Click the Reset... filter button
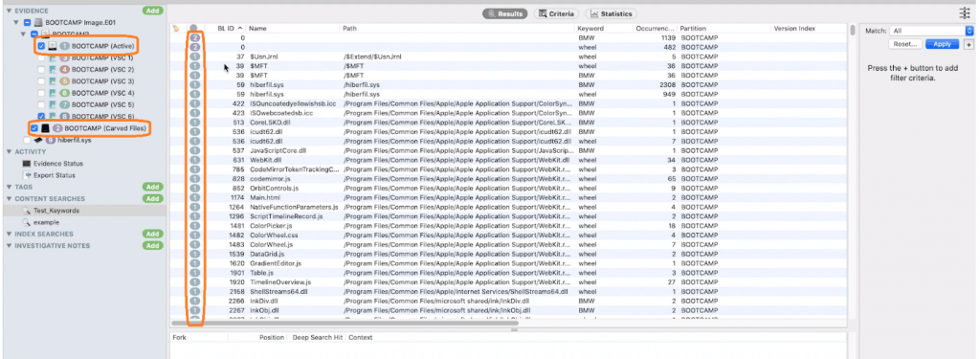Screen dimensions: 980x359 tap(904, 44)
